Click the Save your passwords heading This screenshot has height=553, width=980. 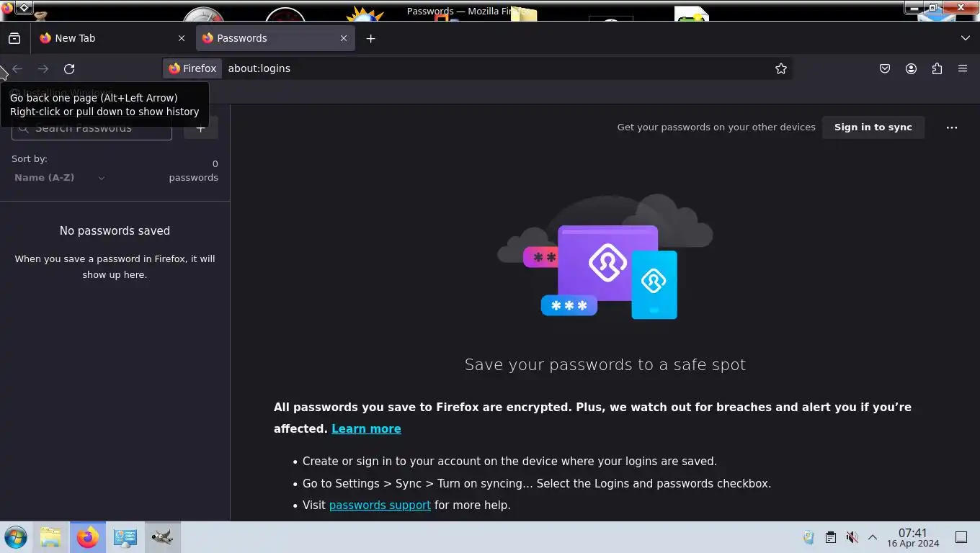pyautogui.click(x=605, y=364)
